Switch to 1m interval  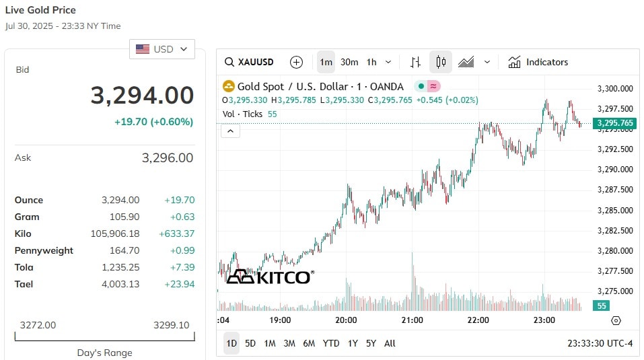pos(326,62)
